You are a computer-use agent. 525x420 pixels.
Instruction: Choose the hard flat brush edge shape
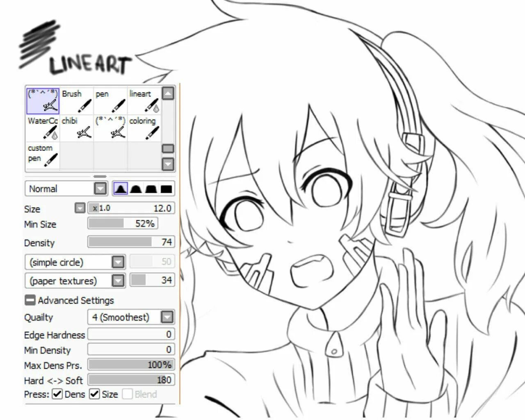(166, 189)
